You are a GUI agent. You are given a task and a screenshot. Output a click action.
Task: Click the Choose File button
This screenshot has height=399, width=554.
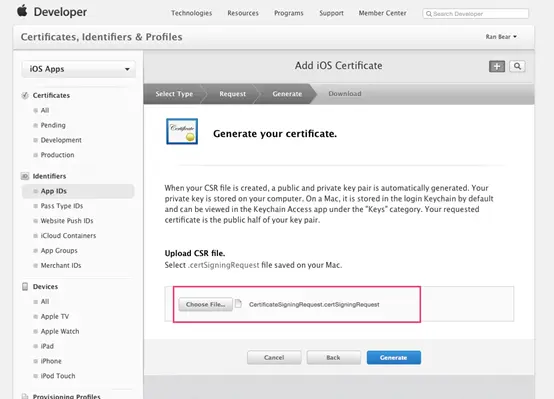click(x=206, y=304)
